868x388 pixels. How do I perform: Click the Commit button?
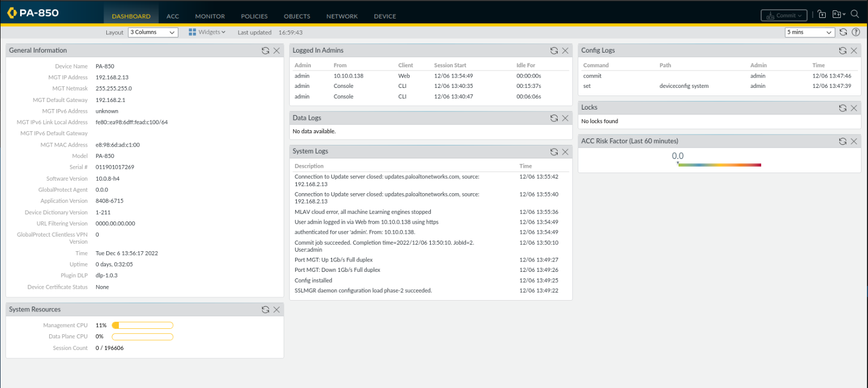pyautogui.click(x=784, y=15)
